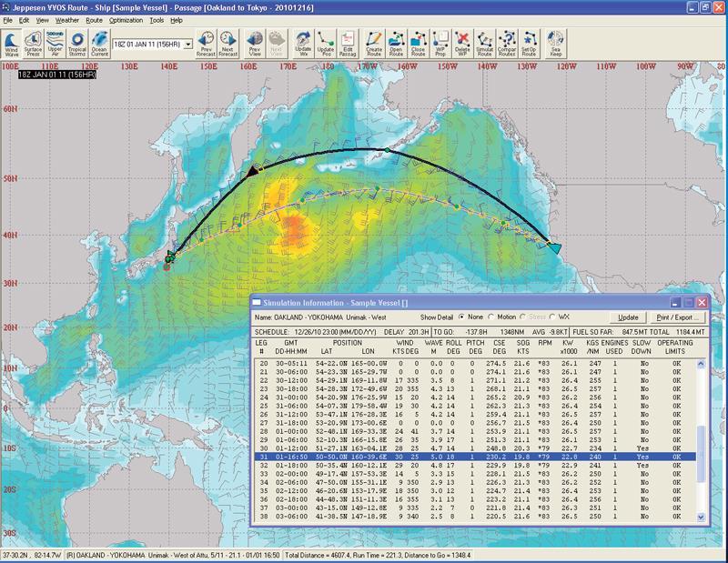Screen dimensions: 728x563
Task: Click the simulation table scrollbar thumb
Action: tap(701, 454)
